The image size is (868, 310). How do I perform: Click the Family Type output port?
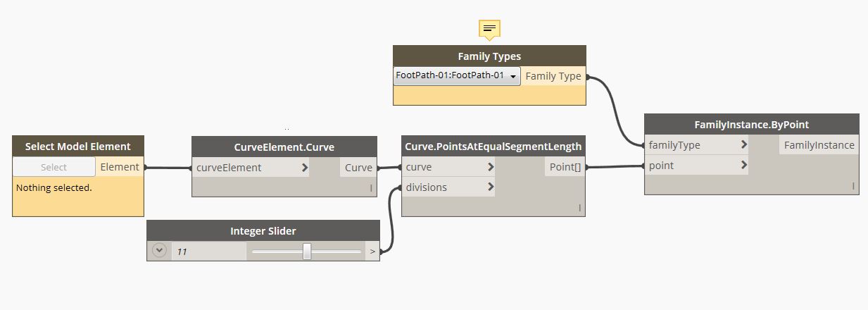553,76
